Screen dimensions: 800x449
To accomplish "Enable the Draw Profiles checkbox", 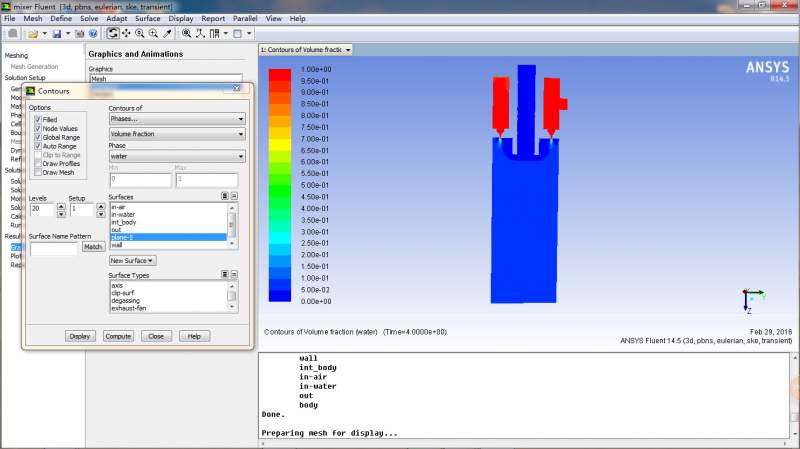I will click(38, 163).
